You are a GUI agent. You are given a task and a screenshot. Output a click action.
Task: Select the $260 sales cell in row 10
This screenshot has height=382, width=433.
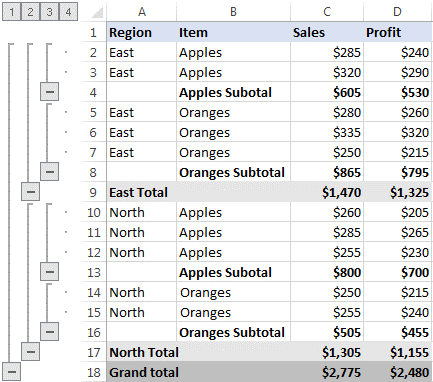[x=327, y=212]
